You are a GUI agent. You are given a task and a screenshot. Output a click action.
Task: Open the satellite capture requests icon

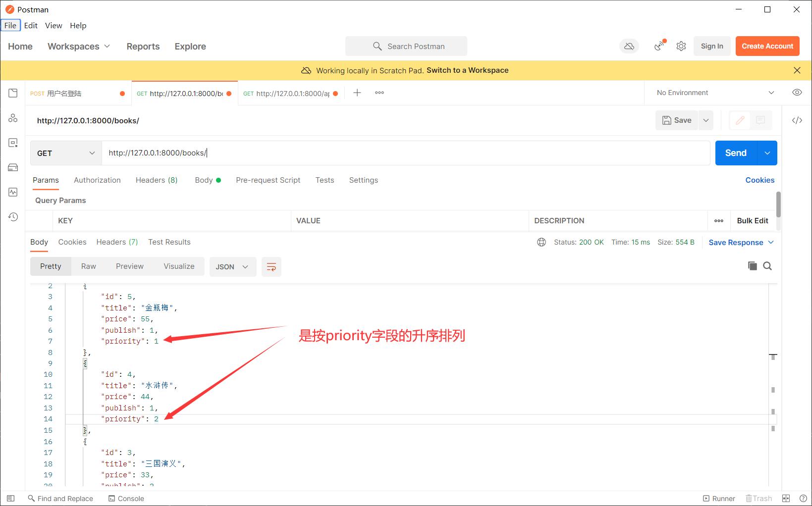coord(659,46)
